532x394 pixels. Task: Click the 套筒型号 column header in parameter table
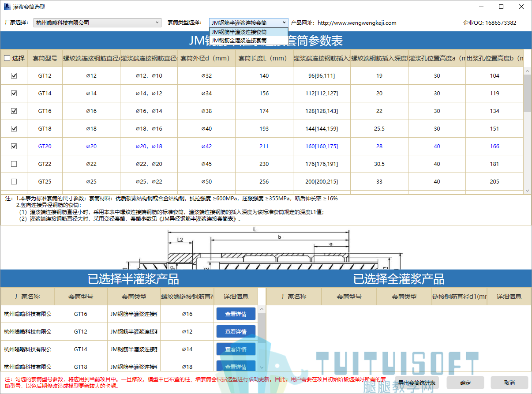[x=45, y=58]
